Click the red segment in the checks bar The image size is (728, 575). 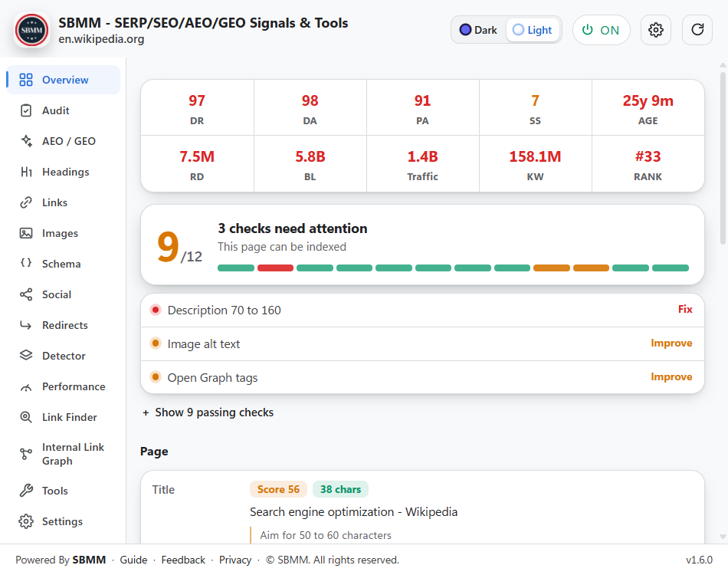275,268
